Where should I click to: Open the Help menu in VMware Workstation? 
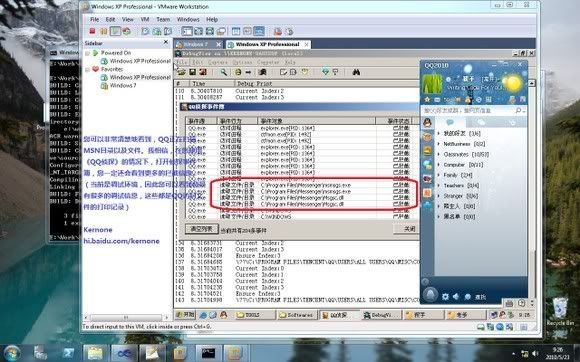point(212,19)
